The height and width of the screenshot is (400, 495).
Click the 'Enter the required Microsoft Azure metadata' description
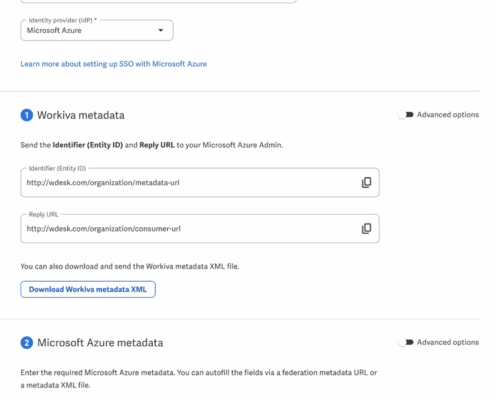pyautogui.click(x=199, y=379)
